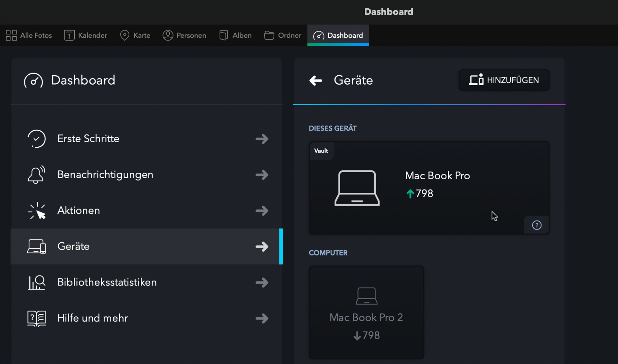The height and width of the screenshot is (364, 618).
Task: Click the arrow next to Erste Schritte
Action: [x=262, y=139]
